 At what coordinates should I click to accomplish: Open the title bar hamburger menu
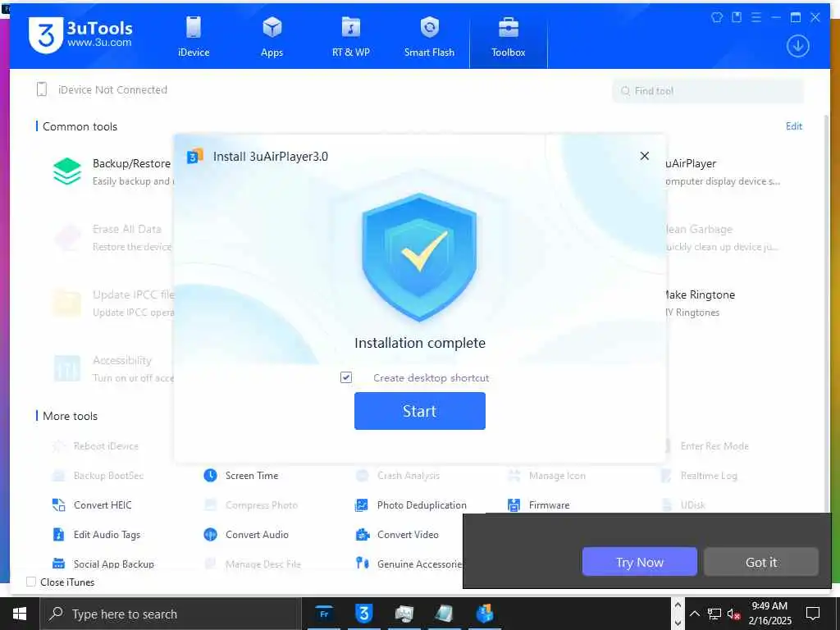pyautogui.click(x=756, y=17)
